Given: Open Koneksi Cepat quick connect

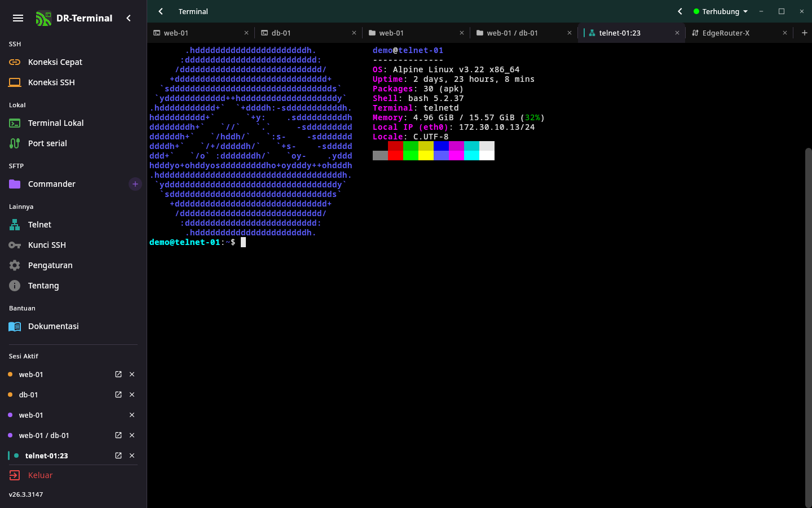Looking at the screenshot, I should (x=73, y=62).
